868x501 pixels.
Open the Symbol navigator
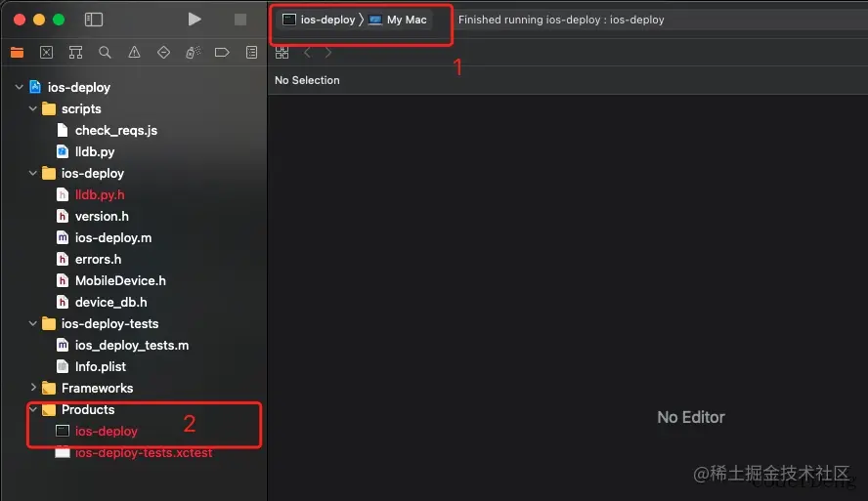click(76, 53)
